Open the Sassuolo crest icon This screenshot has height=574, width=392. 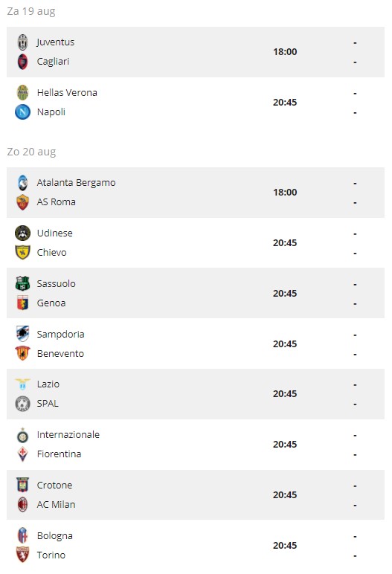point(23,284)
